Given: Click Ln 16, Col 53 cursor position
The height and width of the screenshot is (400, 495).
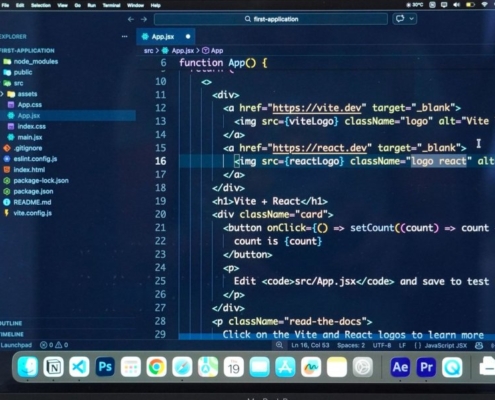Looking at the screenshot, I should pyautogui.click(x=310, y=345).
